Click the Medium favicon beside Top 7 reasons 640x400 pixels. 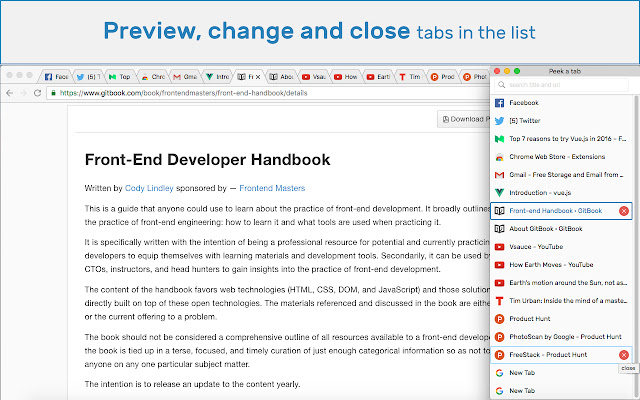pos(499,139)
